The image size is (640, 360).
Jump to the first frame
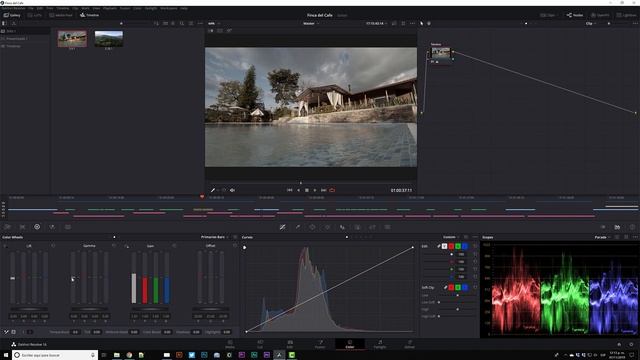coord(289,190)
